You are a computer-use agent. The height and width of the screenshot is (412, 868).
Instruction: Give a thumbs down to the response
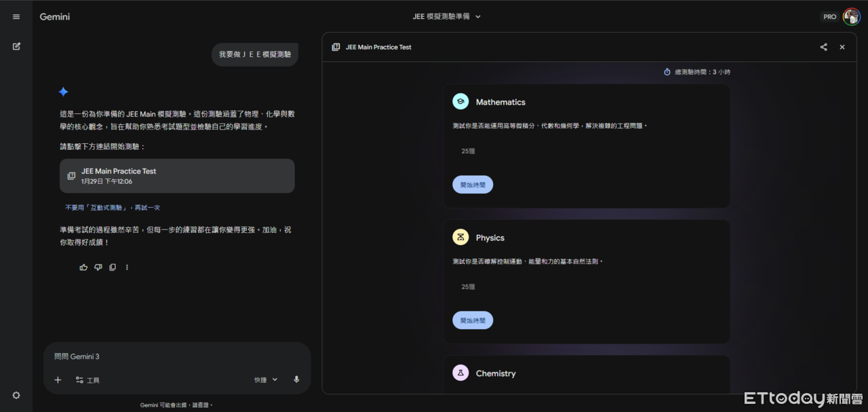click(98, 267)
